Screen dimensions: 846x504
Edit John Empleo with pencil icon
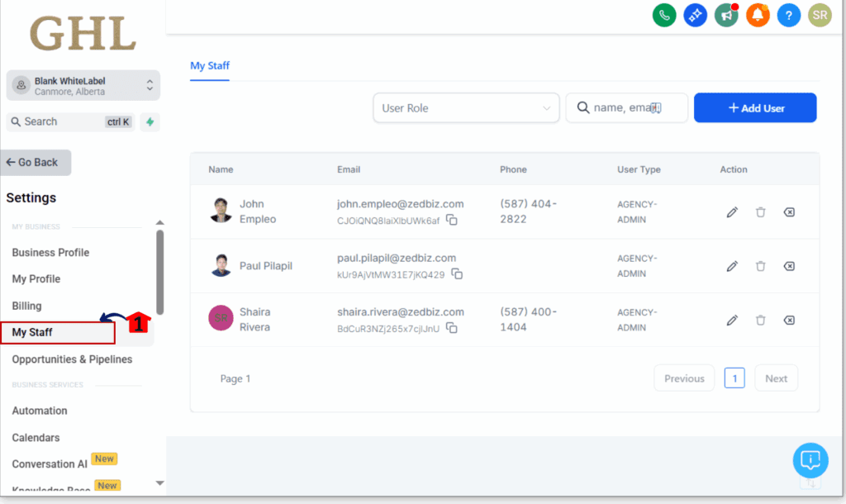(x=732, y=212)
